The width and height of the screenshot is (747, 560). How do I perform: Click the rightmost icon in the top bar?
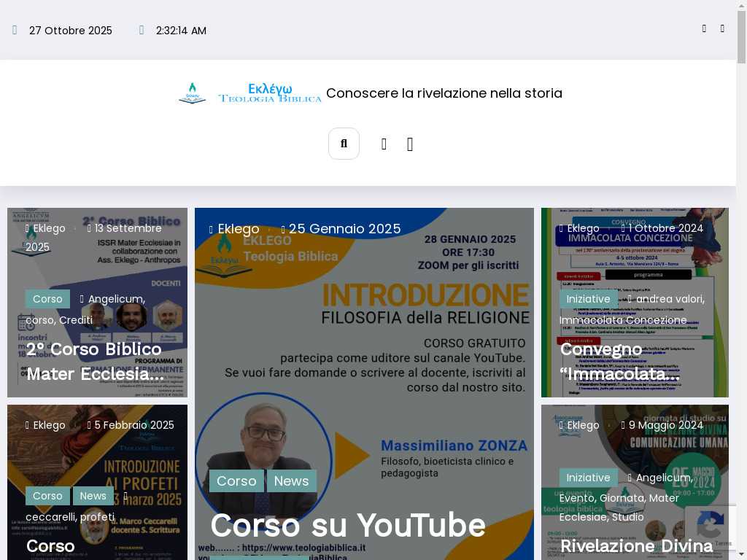(722, 29)
